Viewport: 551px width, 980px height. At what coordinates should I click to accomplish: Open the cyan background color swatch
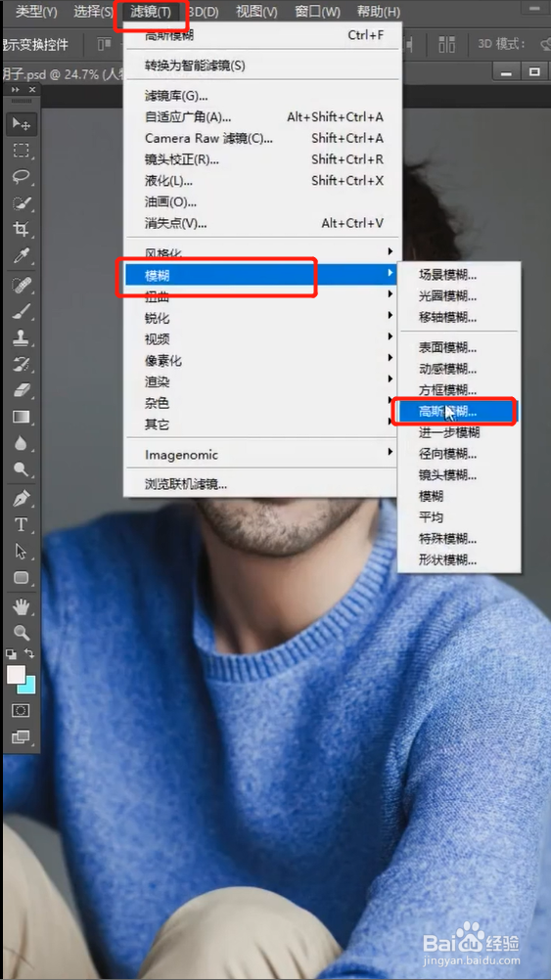click(28, 687)
